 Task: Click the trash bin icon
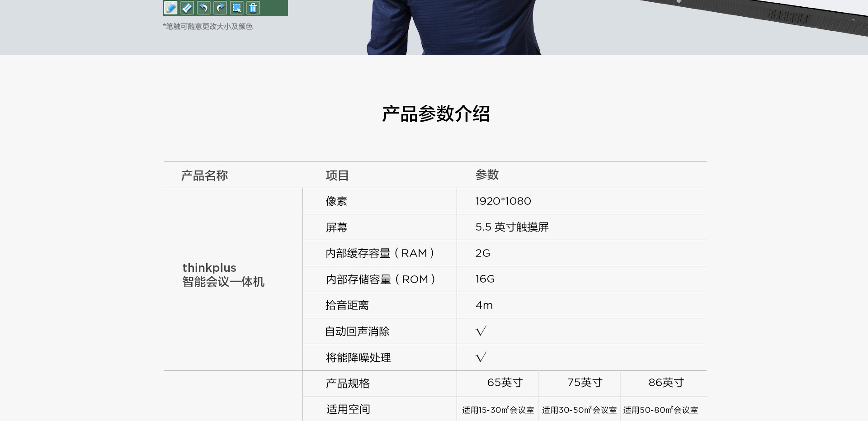pos(253,8)
